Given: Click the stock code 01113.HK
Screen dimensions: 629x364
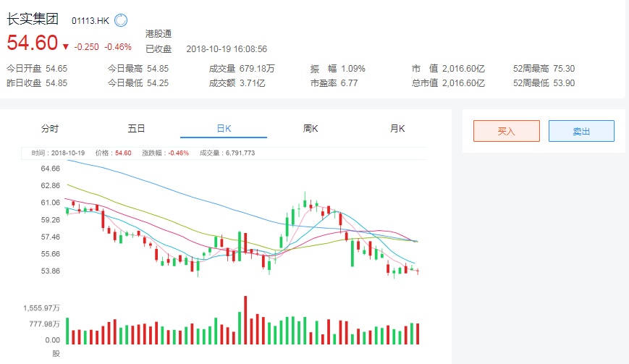Looking at the screenshot, I should [90, 21].
